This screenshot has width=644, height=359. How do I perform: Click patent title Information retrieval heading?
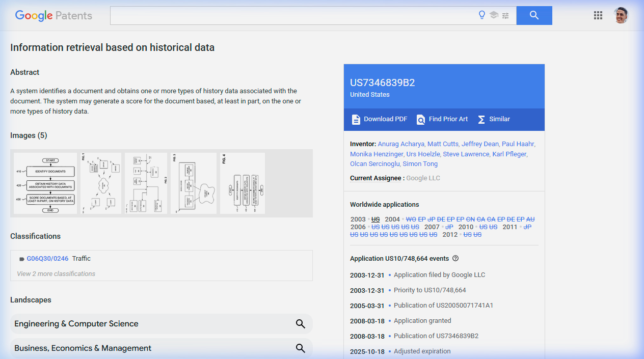[x=113, y=48]
